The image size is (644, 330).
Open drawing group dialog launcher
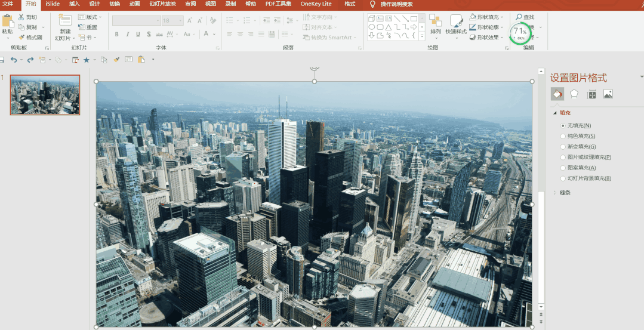click(507, 48)
